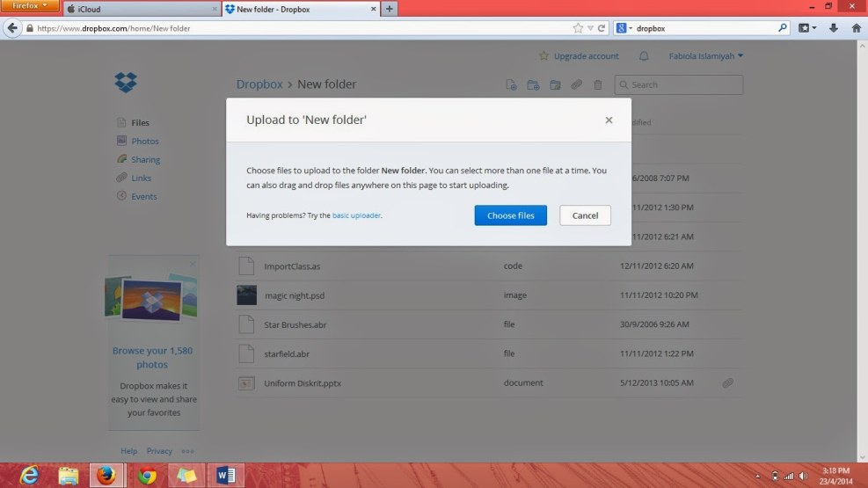Expand the Google search engine dropdown
868x488 pixels.
pyautogui.click(x=624, y=28)
